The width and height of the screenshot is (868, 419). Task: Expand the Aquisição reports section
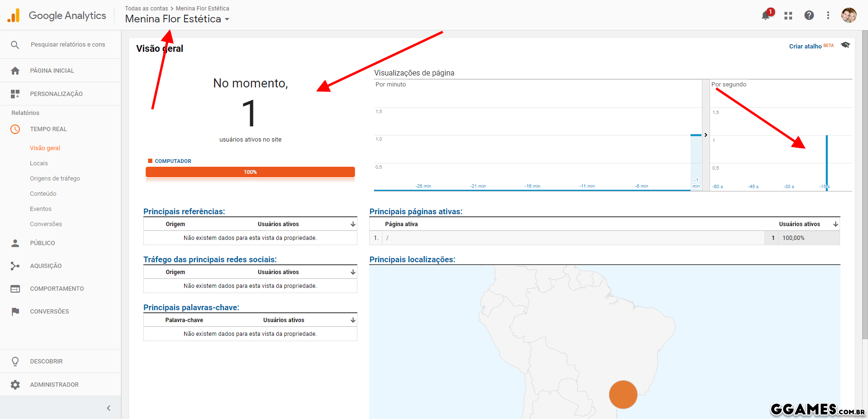(x=46, y=266)
